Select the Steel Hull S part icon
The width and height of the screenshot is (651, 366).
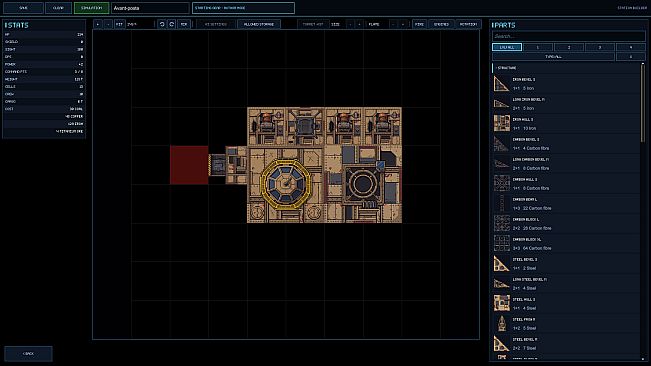[x=502, y=303]
